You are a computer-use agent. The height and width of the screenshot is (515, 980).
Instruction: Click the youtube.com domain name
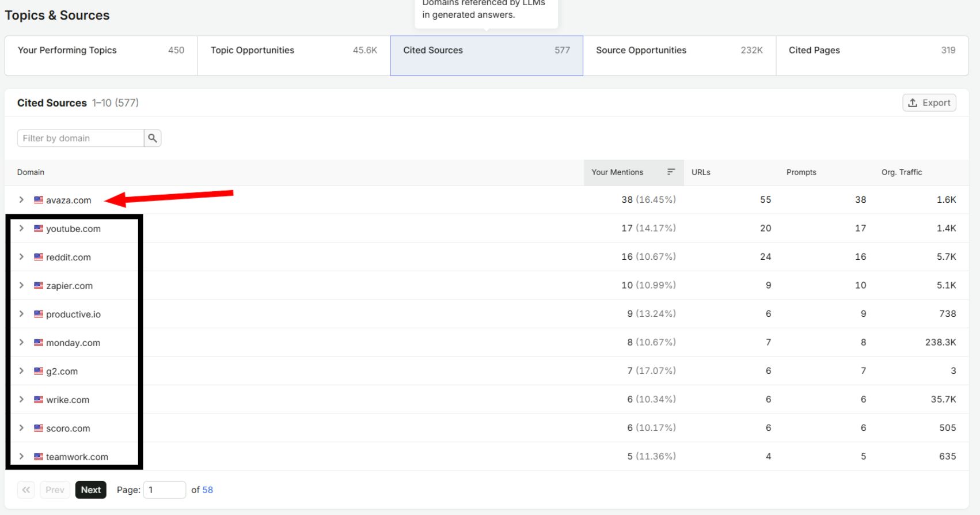click(73, 229)
